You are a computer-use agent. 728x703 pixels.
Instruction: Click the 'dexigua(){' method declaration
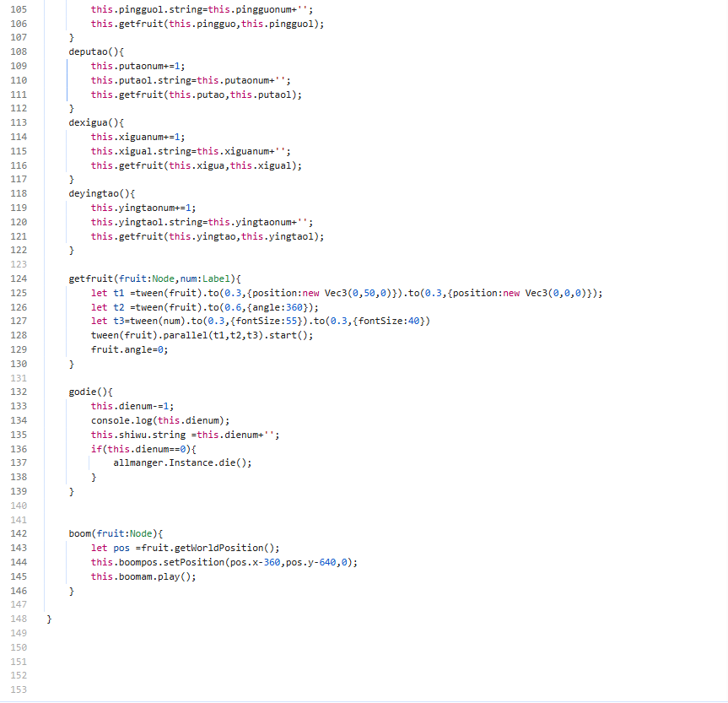click(96, 122)
